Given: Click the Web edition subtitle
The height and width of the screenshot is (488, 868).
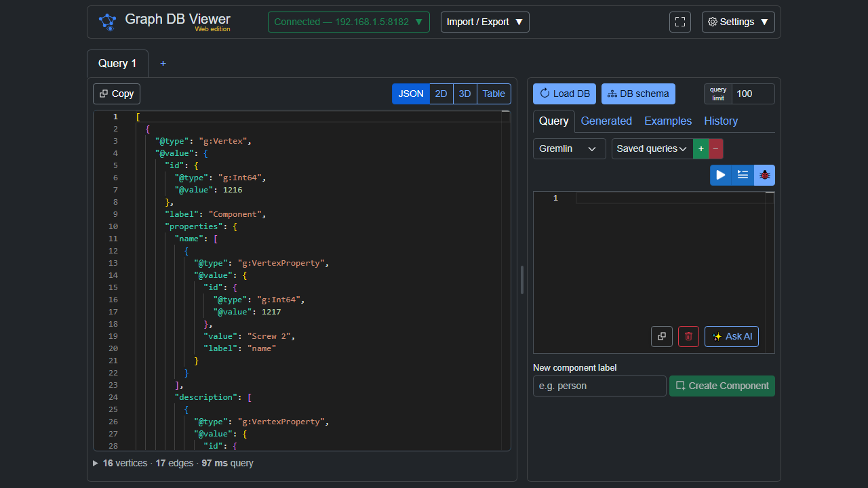Looking at the screenshot, I should (x=212, y=29).
